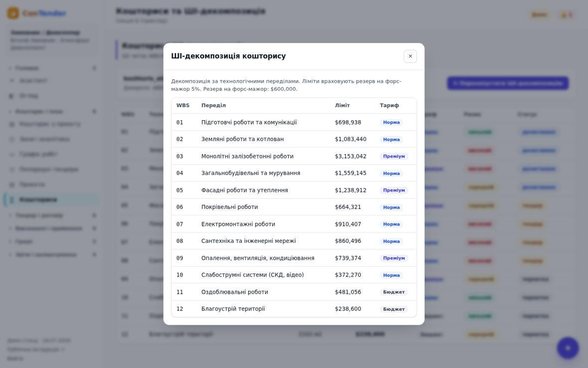Viewport: 588px width, 368px height.
Task: Click the Норма badge for Земляні роботи
Action: 392,140
